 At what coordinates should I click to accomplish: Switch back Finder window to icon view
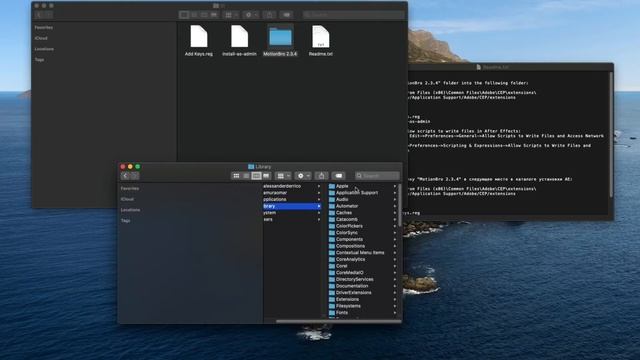point(184,15)
